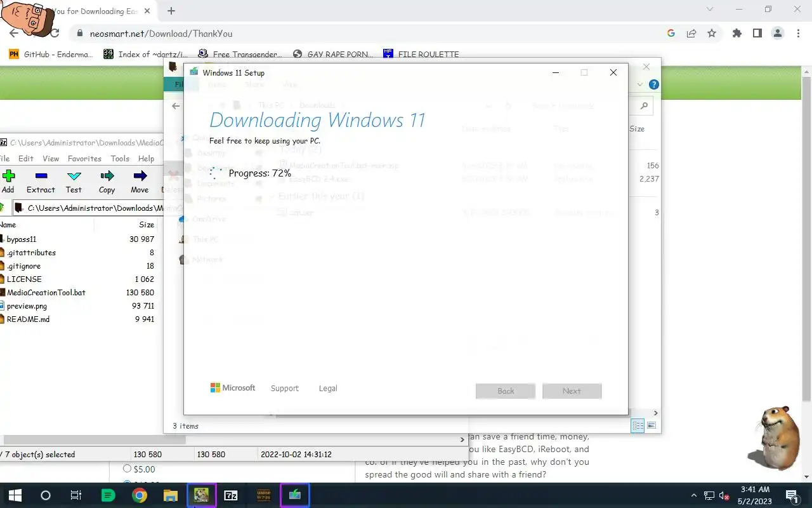Screen dimensions: 812x508
Task: Click the File Explorer search magnifier icon
Action: (644, 106)
